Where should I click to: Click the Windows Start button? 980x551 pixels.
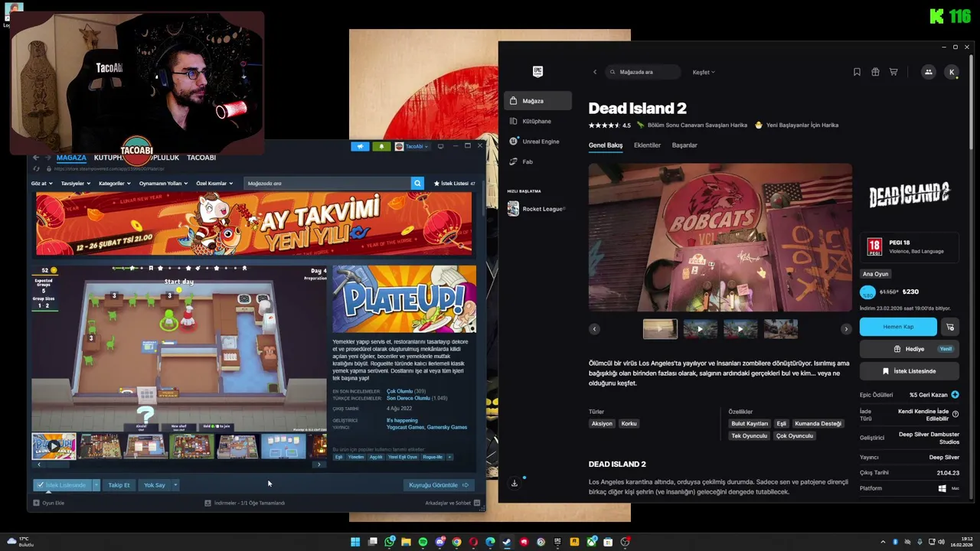click(355, 542)
